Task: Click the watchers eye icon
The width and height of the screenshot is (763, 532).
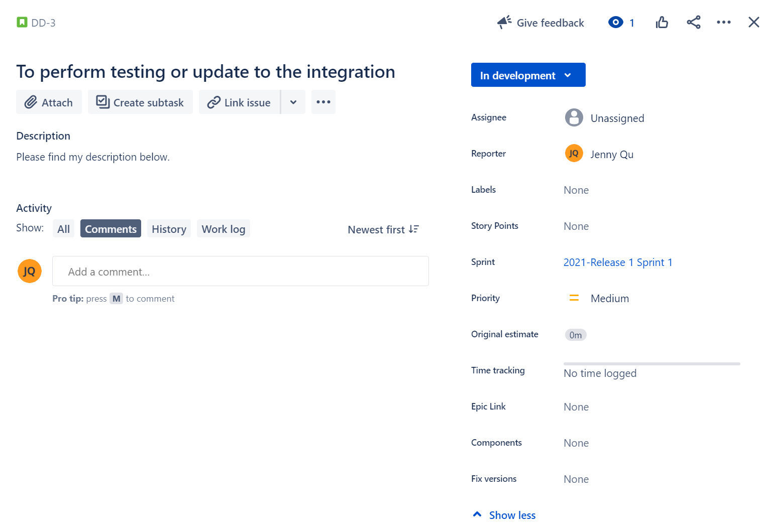Action: pyautogui.click(x=615, y=22)
